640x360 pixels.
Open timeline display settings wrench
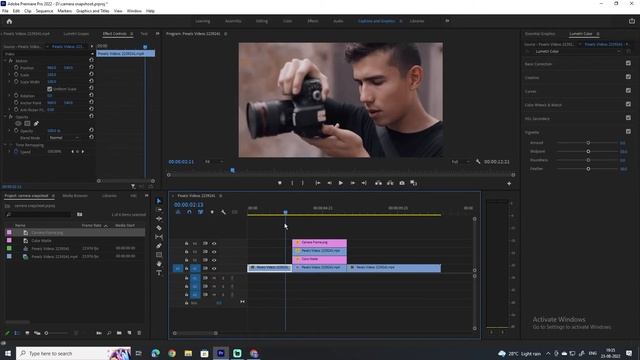coord(223,212)
